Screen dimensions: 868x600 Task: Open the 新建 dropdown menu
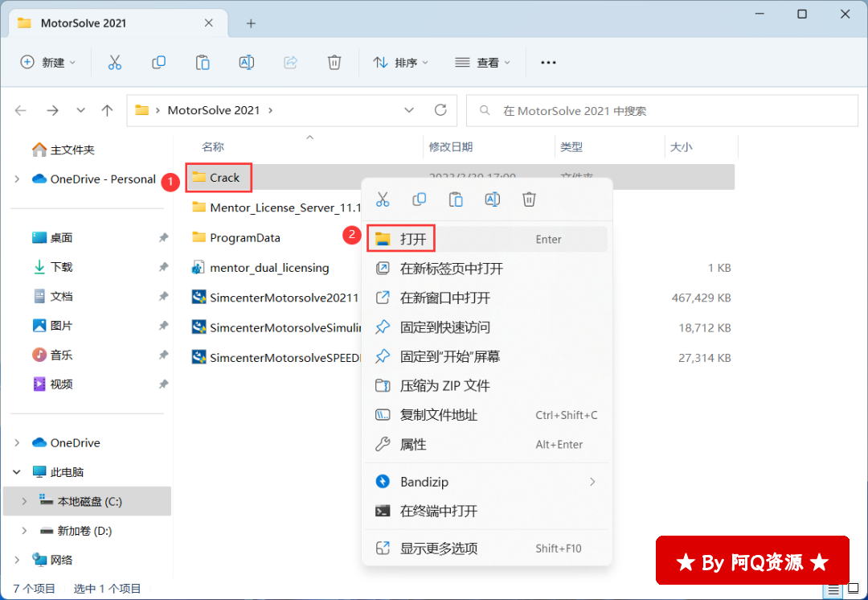pos(48,62)
